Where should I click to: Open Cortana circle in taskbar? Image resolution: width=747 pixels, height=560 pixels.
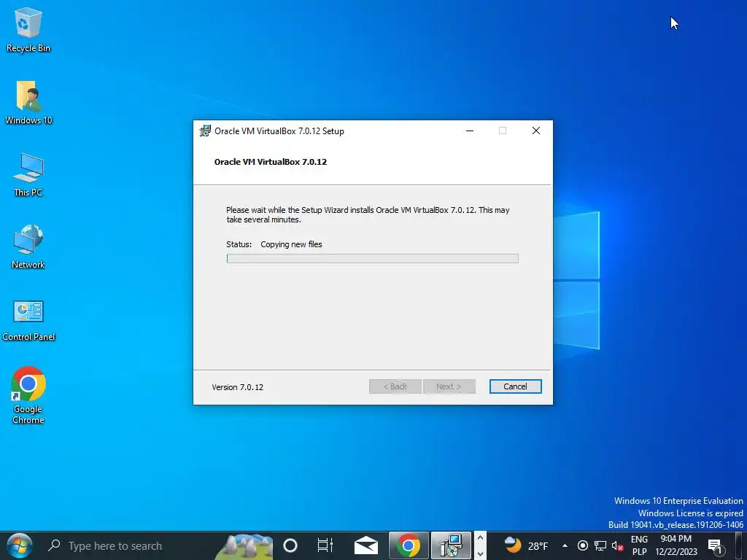(290, 545)
